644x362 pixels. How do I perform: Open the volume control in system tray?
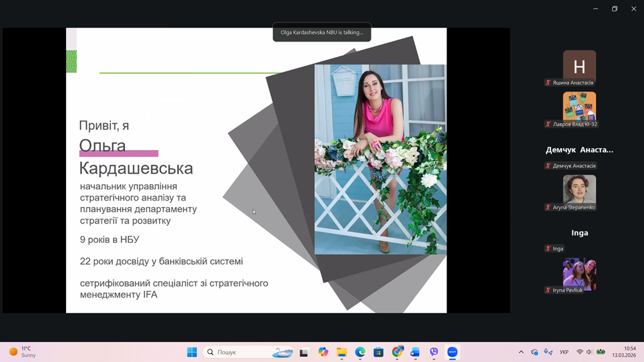pyautogui.click(x=589, y=352)
